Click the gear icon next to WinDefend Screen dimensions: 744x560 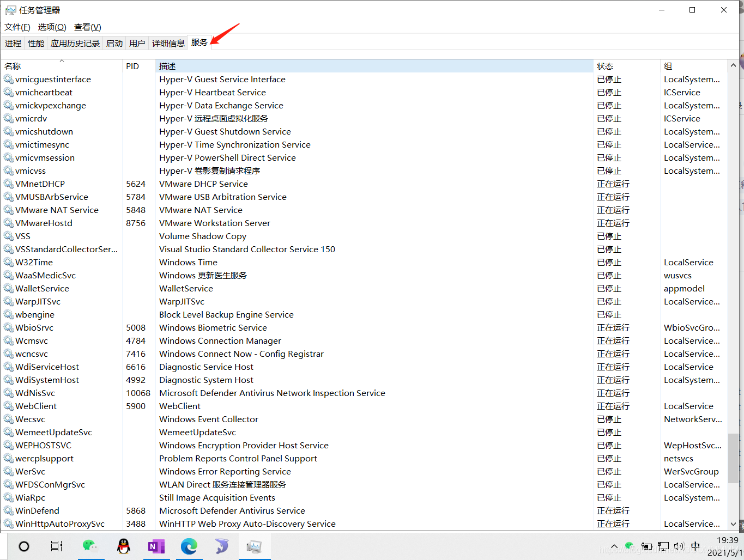tap(9, 510)
